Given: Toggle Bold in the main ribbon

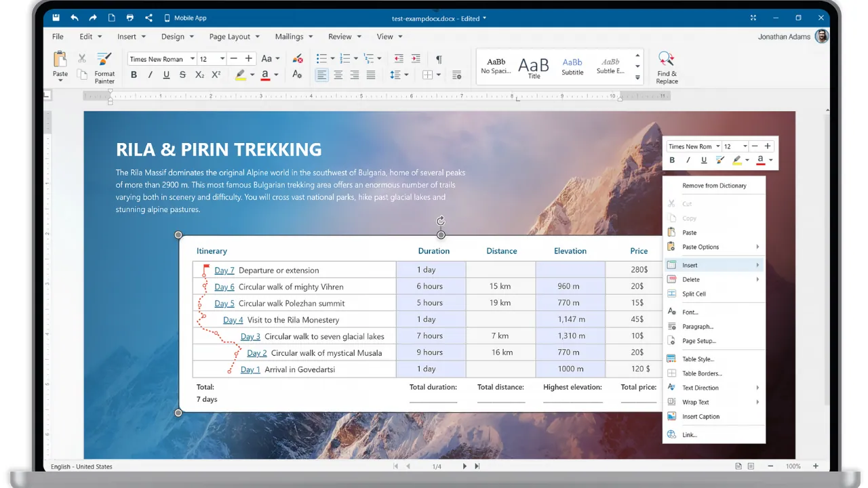Looking at the screenshot, I should point(134,75).
